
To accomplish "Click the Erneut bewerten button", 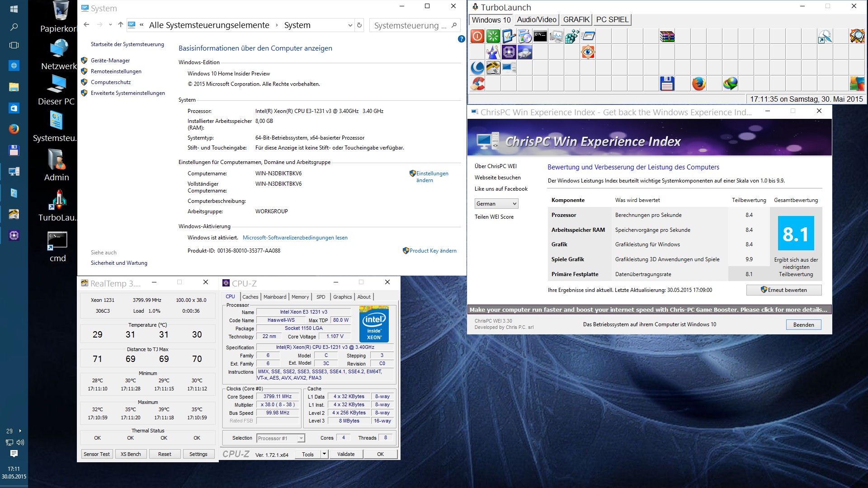I will [x=783, y=290].
